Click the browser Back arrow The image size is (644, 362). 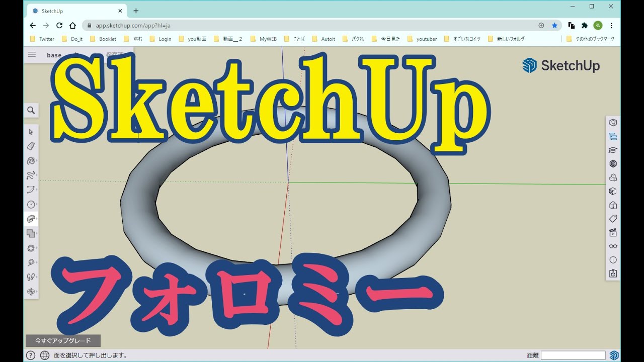(33, 25)
